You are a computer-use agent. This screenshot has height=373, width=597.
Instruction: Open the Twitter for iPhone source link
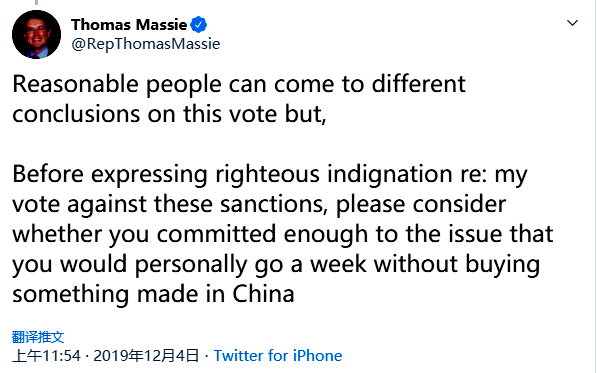278,356
